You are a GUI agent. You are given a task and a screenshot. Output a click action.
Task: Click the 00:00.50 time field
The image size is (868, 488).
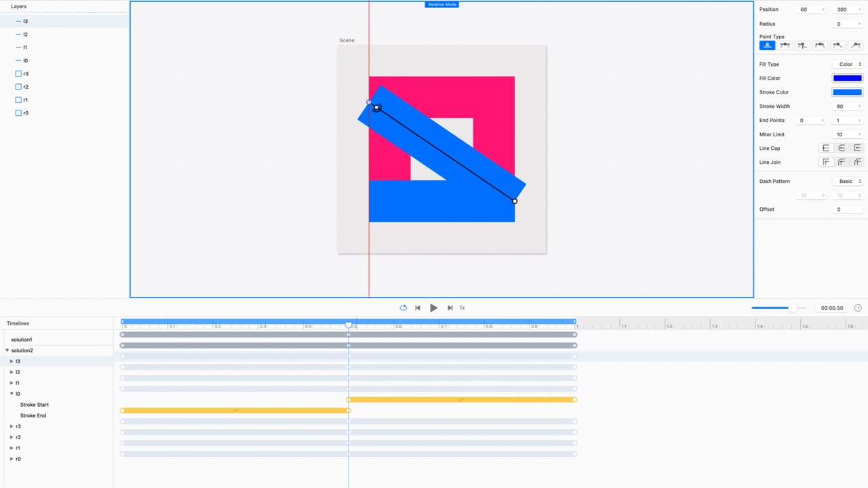(832, 308)
